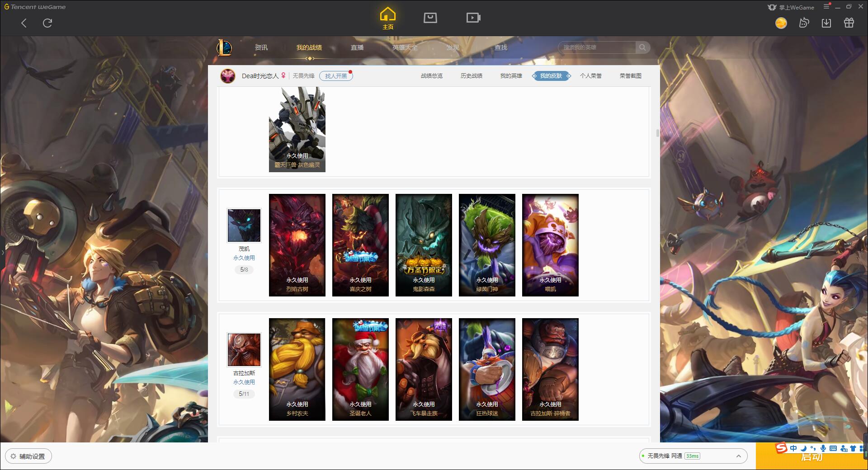Switch to 历史战绩 sub-tab
868x470 pixels.
tap(472, 76)
